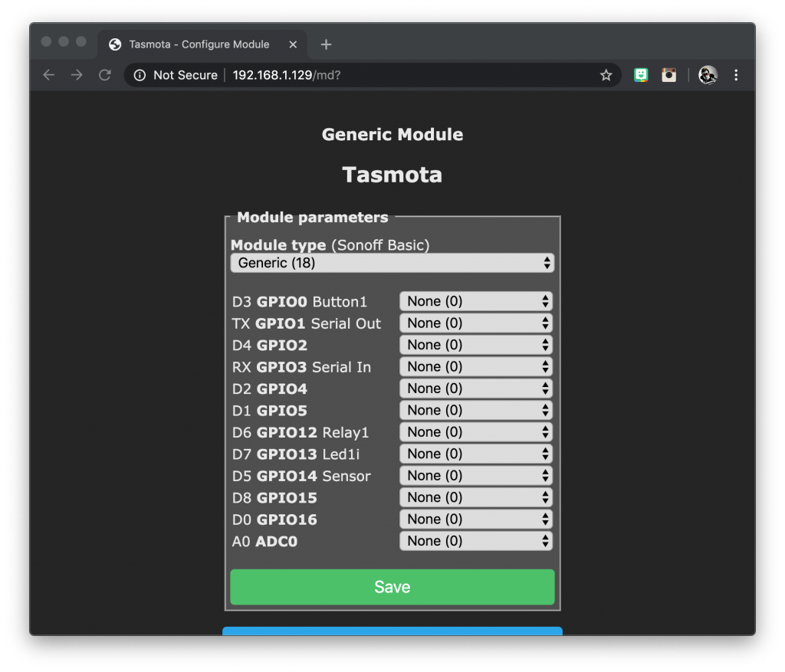Open the D4 GPIO2 dropdown
This screenshot has width=785, height=672.
click(x=476, y=345)
